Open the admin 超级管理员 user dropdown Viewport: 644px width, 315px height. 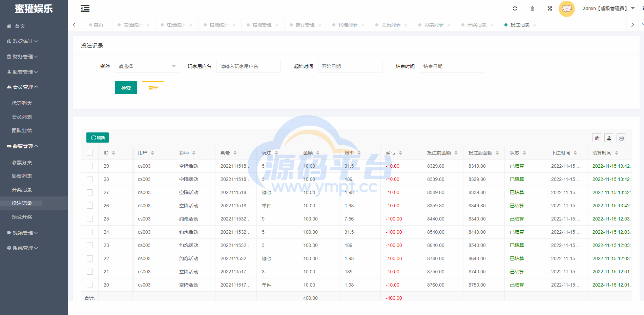608,8
